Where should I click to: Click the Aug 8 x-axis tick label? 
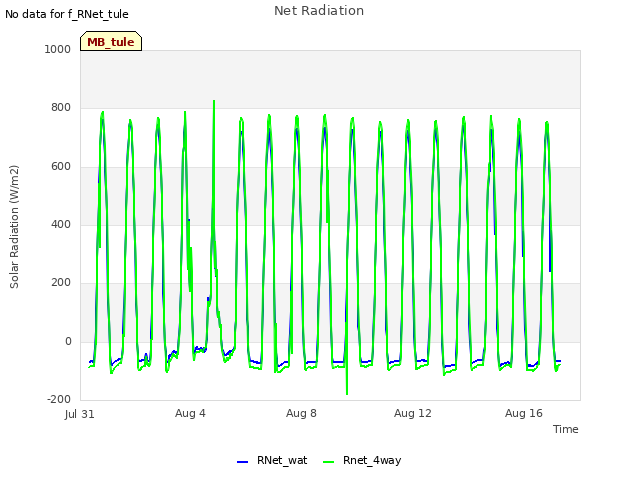(301, 413)
